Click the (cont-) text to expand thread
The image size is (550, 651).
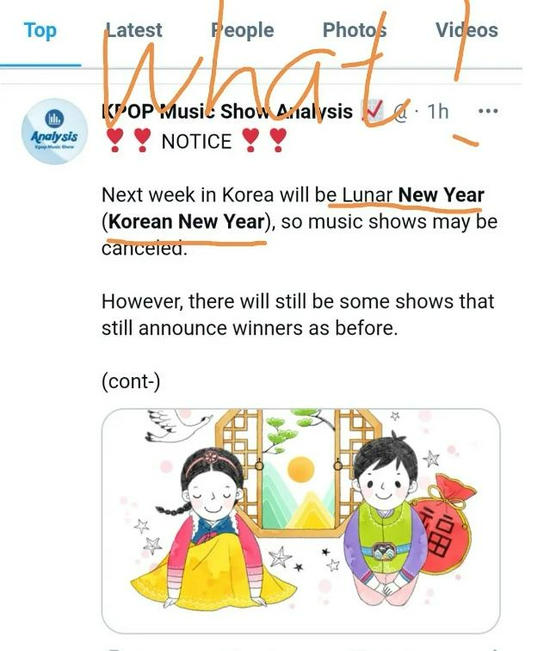[x=131, y=382]
